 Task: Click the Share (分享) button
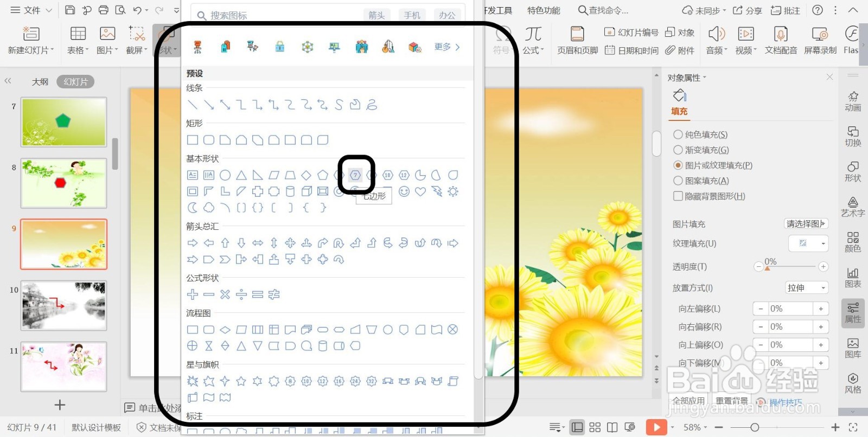[747, 10]
